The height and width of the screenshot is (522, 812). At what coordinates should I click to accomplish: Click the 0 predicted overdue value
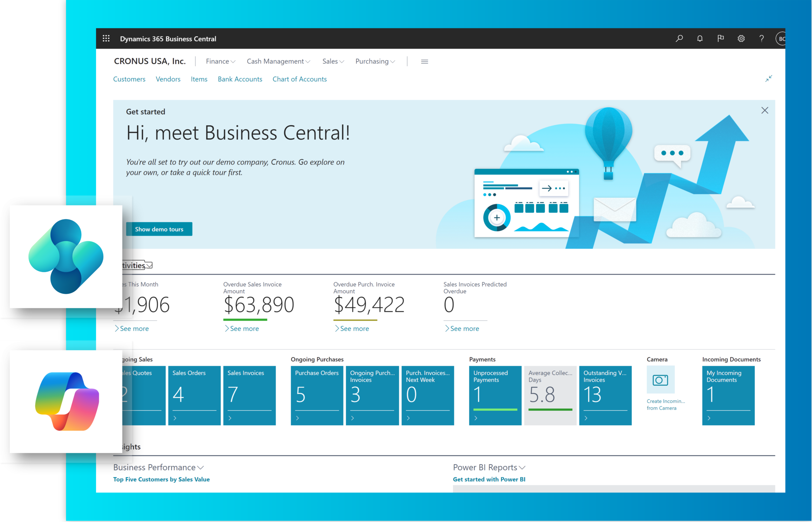pos(449,305)
